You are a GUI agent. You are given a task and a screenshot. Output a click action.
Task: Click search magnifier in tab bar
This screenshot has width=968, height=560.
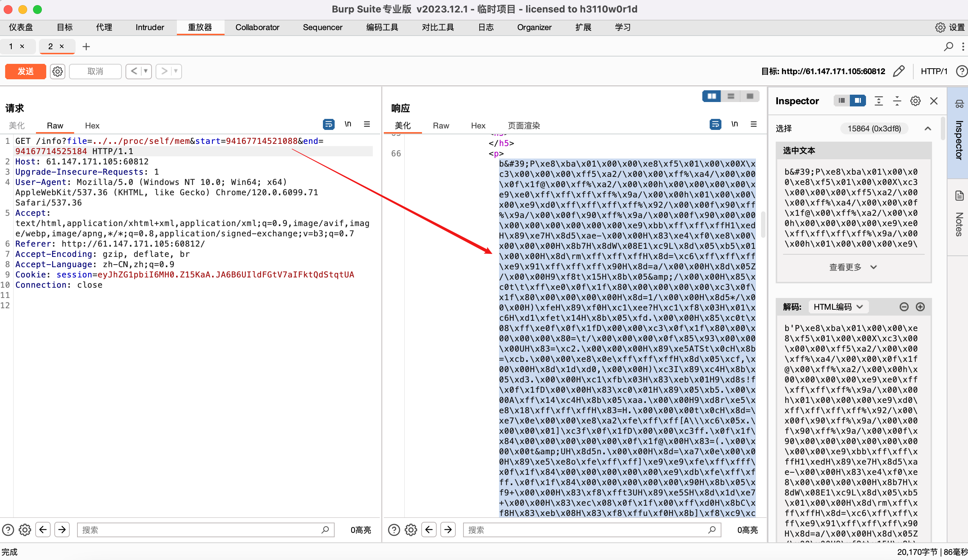pos(948,47)
